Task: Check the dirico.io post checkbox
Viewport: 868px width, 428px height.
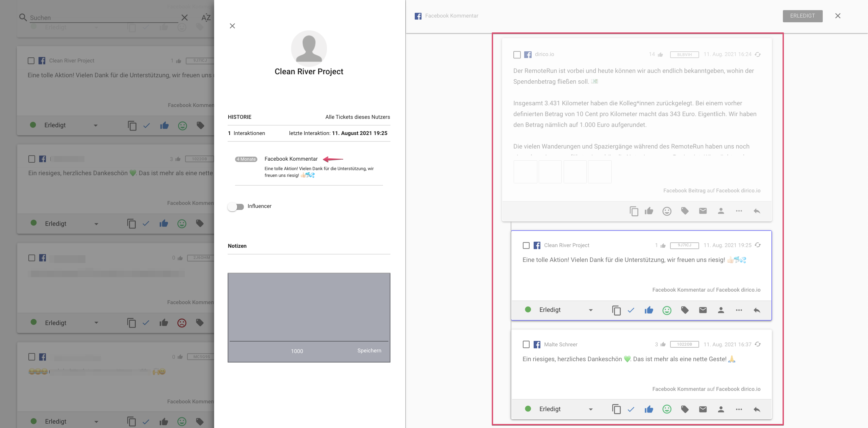Action: [517, 55]
